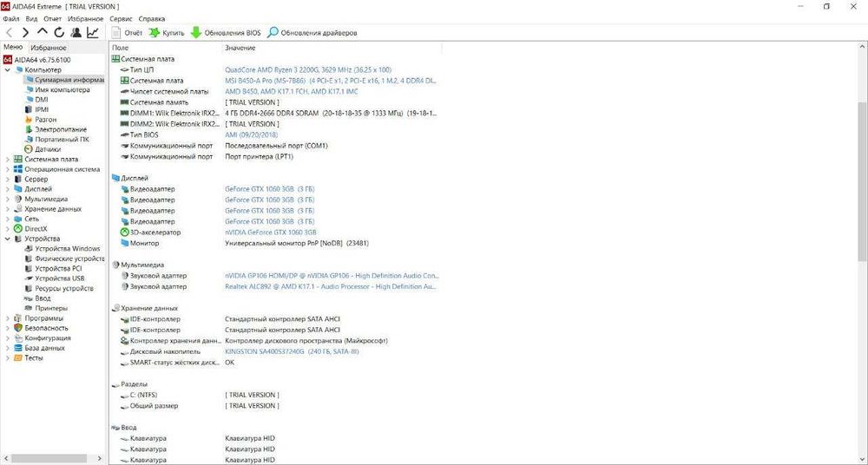Click the Forward navigation arrow

(x=25, y=33)
